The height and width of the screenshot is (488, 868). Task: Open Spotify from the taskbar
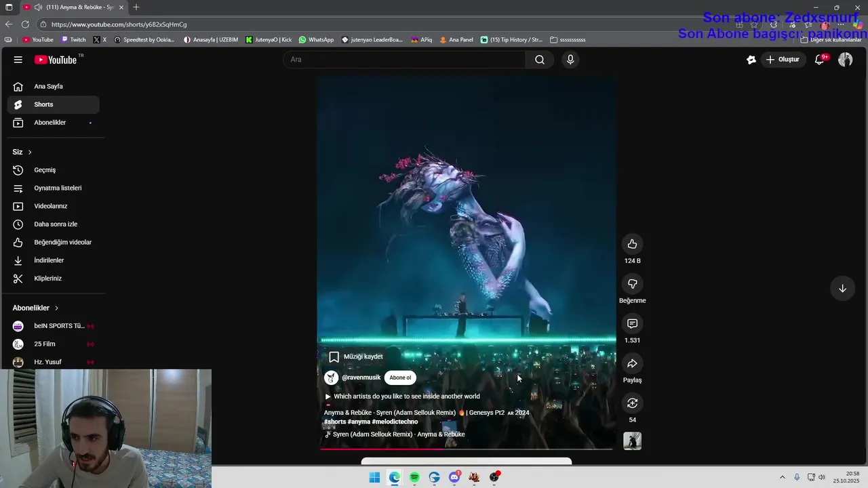tap(414, 477)
